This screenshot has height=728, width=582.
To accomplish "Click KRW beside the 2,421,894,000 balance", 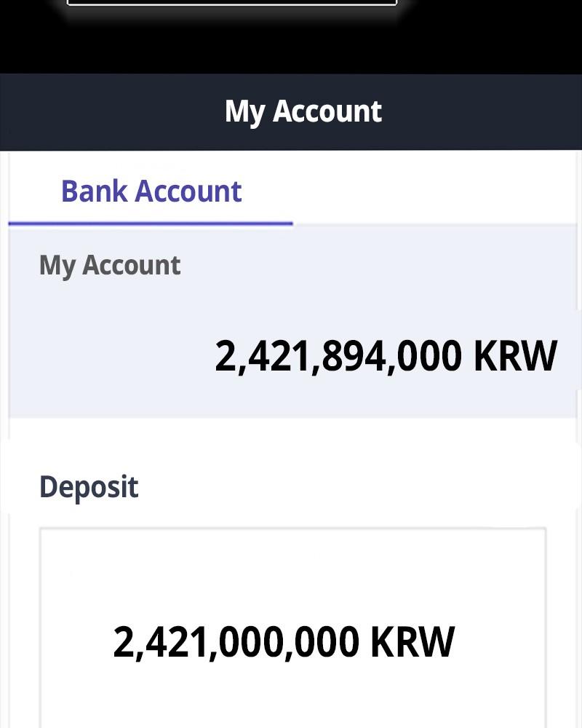I will pos(515,357).
